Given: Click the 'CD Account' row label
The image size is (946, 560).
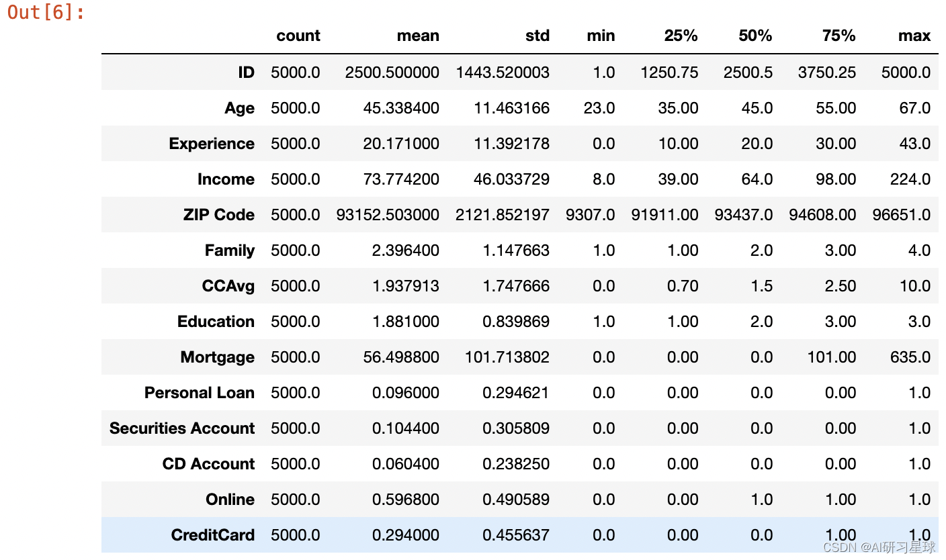Looking at the screenshot, I should tap(209, 464).
